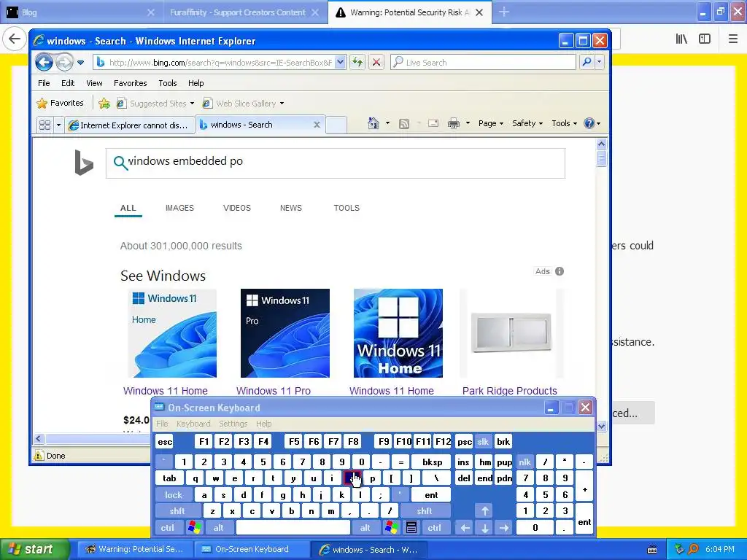Toggle the right shft key
Viewport: 747px width, 560px height.
(425, 511)
